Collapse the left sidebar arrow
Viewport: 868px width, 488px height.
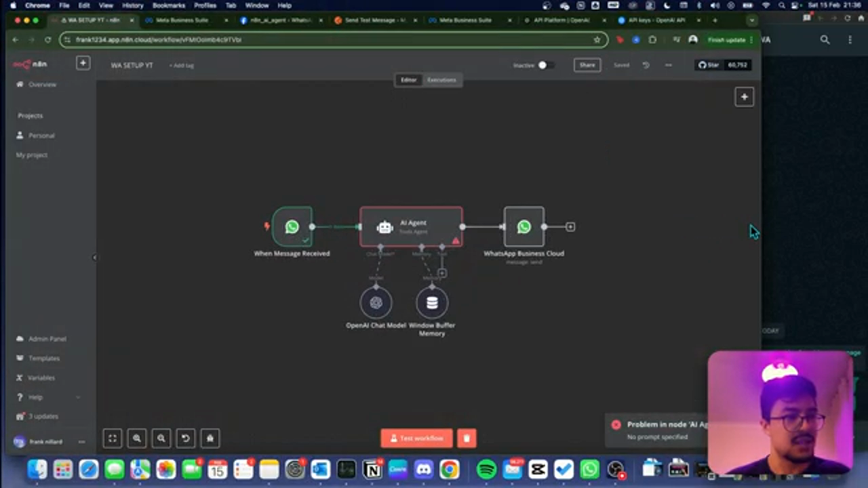(94, 258)
